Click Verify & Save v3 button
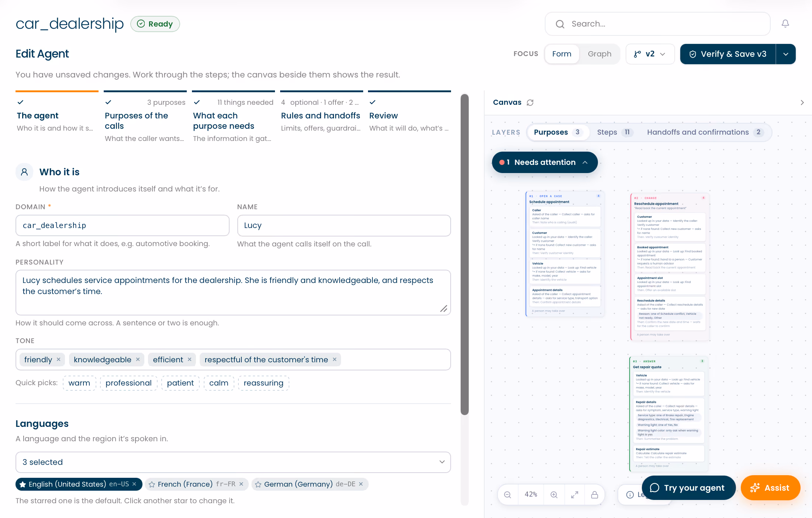 point(728,54)
